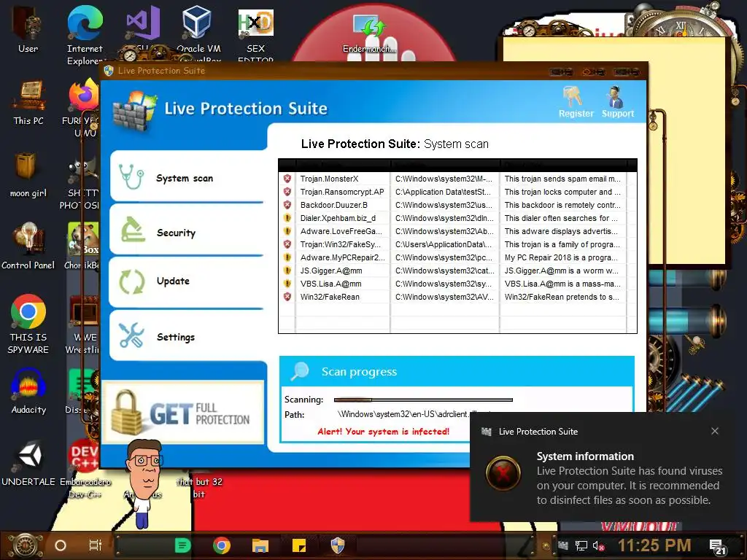Click the shield icon on the taskbar
The width and height of the screenshot is (747, 560).
coord(337,545)
